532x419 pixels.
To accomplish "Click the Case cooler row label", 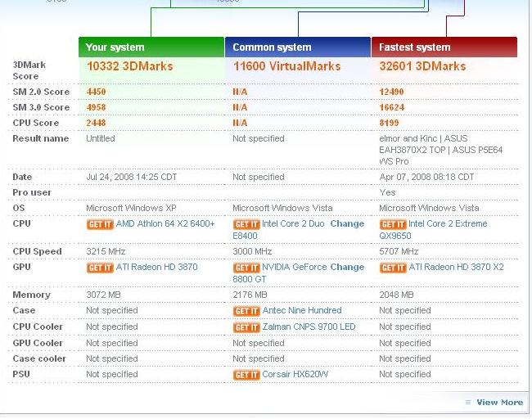I will coord(39,358).
